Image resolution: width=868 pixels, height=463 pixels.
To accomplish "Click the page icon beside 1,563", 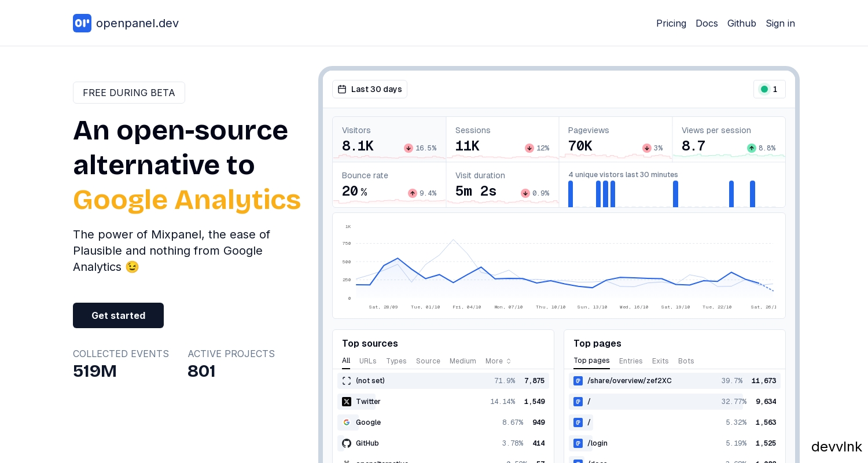I will pos(578,422).
